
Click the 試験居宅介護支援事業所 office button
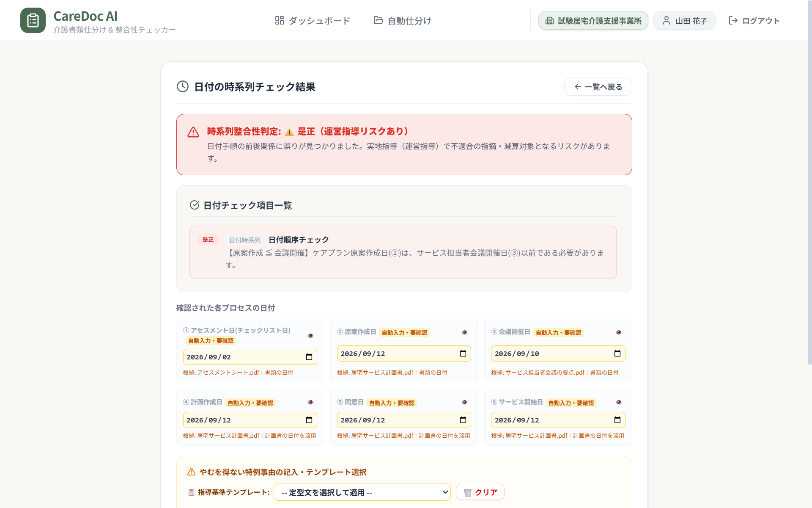(x=593, y=20)
